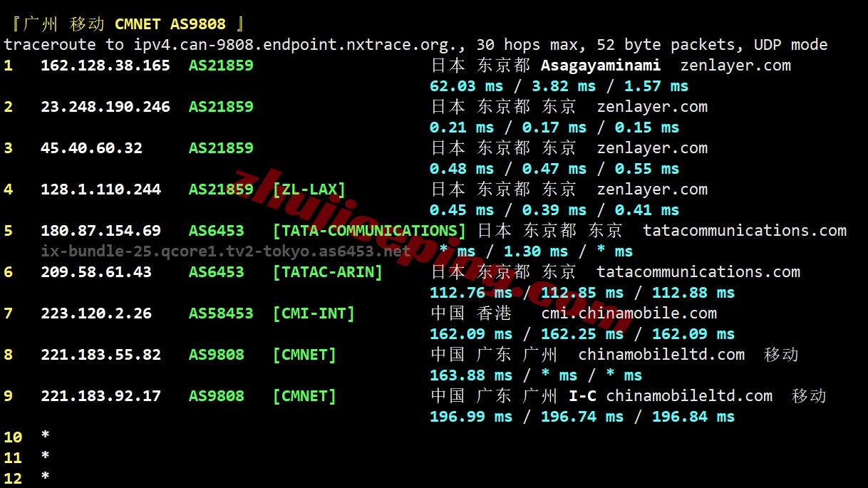This screenshot has height=488, width=868.
Task: Click the 196.99 ms latency value
Action: coord(471,417)
